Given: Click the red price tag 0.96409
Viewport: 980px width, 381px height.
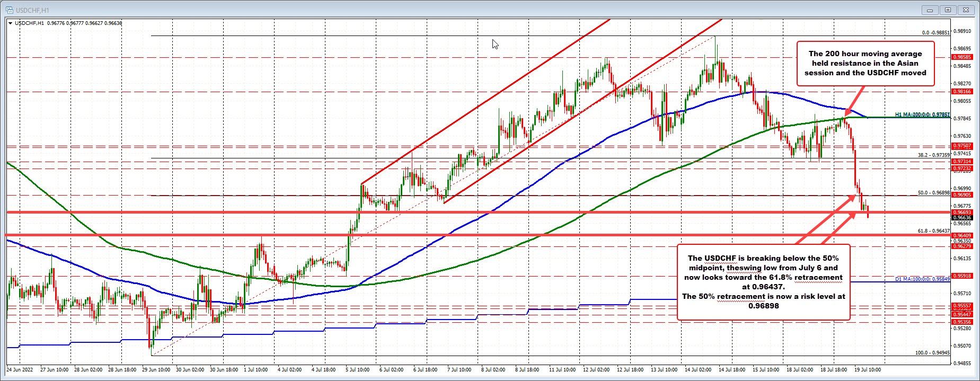Looking at the screenshot, I should [963, 235].
